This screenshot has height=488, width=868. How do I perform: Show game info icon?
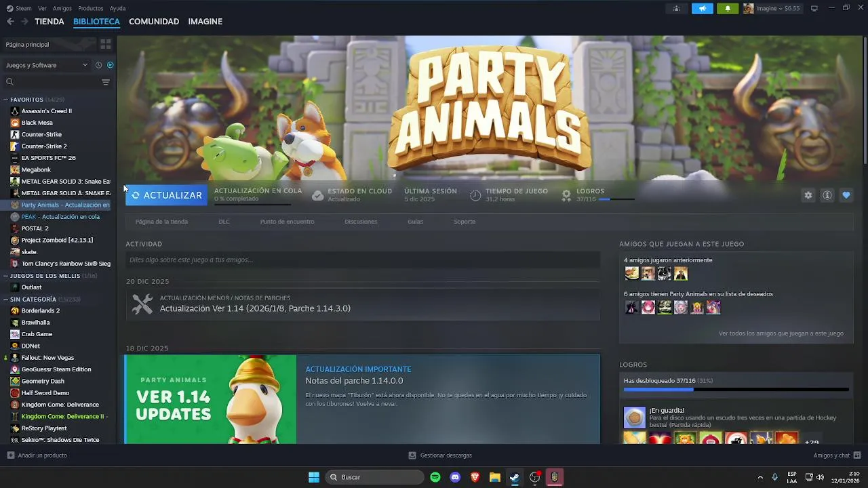click(x=827, y=195)
